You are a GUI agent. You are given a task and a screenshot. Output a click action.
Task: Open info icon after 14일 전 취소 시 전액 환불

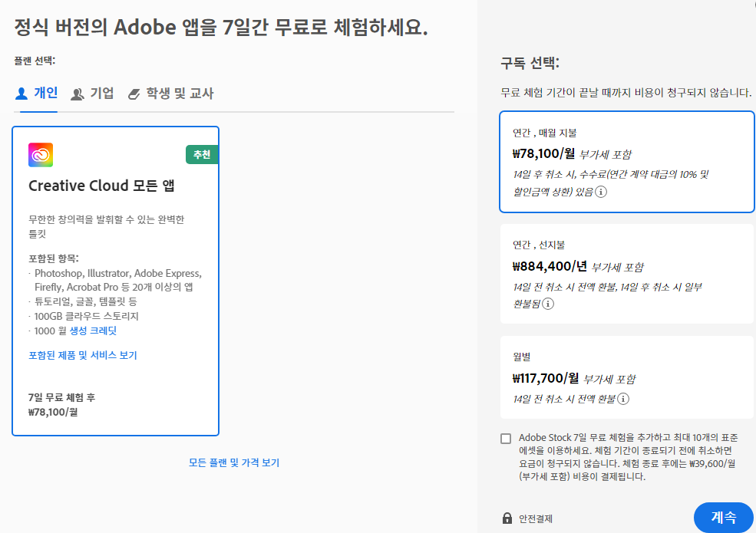click(x=623, y=399)
